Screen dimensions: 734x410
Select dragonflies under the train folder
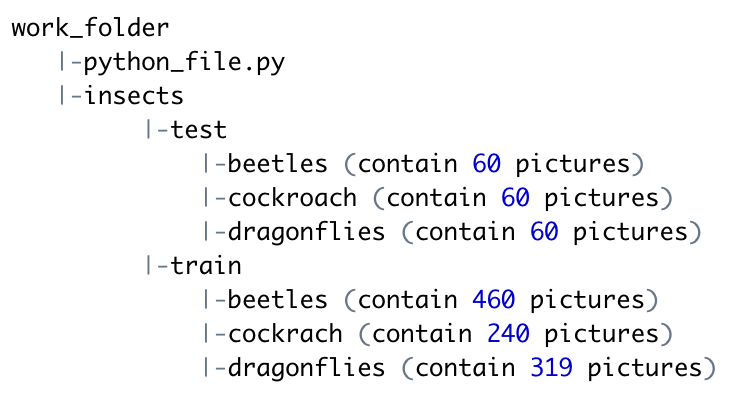(x=307, y=368)
